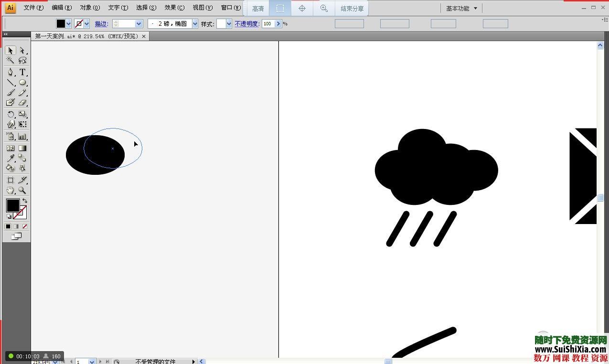Image resolution: width=609 pixels, height=364 pixels.
Task: Reset to default fill and stroke
Action: pyautogui.click(x=9, y=216)
